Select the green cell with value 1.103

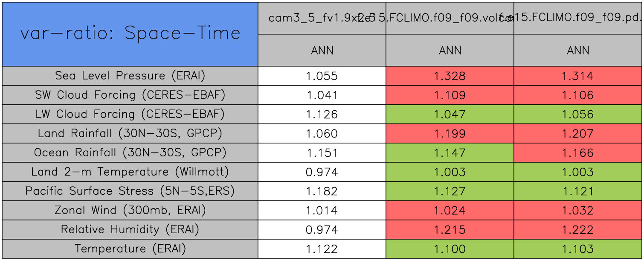tap(578, 249)
